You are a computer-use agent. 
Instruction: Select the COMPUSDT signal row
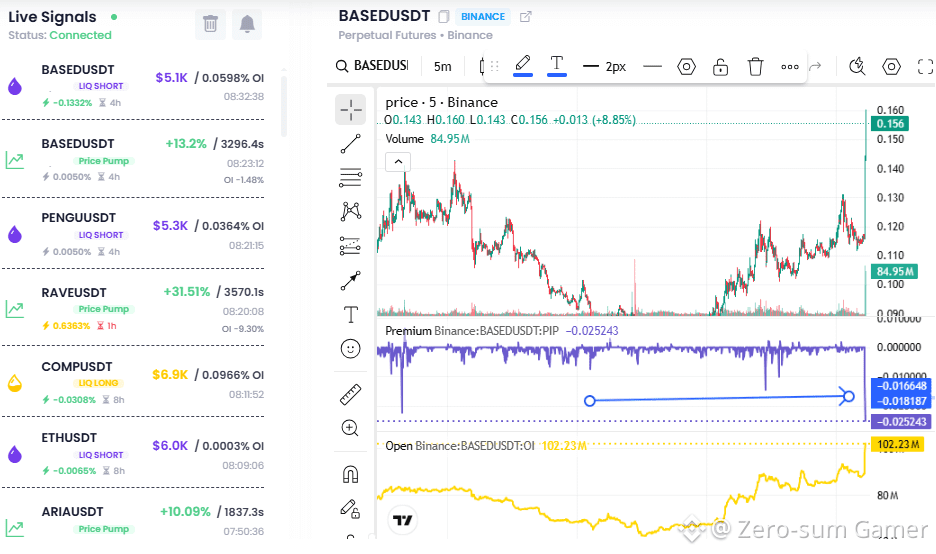[x=133, y=382]
